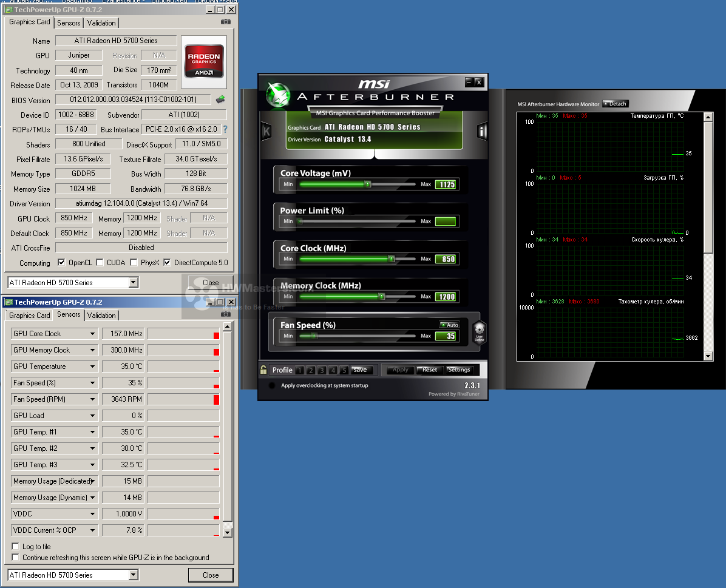Image resolution: width=726 pixels, height=588 pixels.
Task: Open the Fan Speed (%) sensor dropdown
Action: coord(93,383)
